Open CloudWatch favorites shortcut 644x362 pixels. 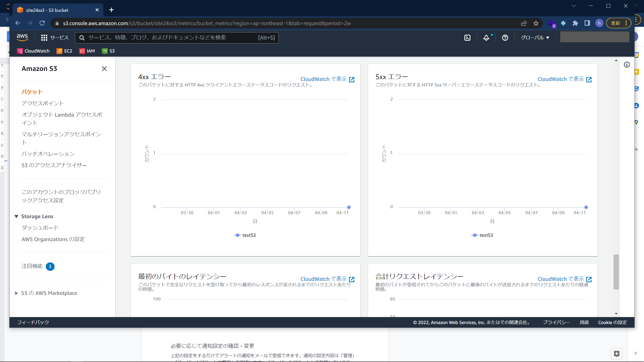(33, 51)
